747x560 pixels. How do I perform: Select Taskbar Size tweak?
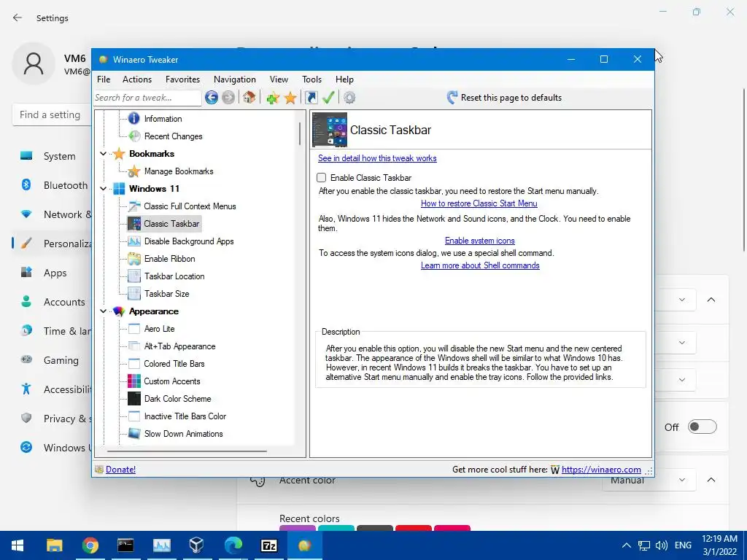pyautogui.click(x=167, y=294)
